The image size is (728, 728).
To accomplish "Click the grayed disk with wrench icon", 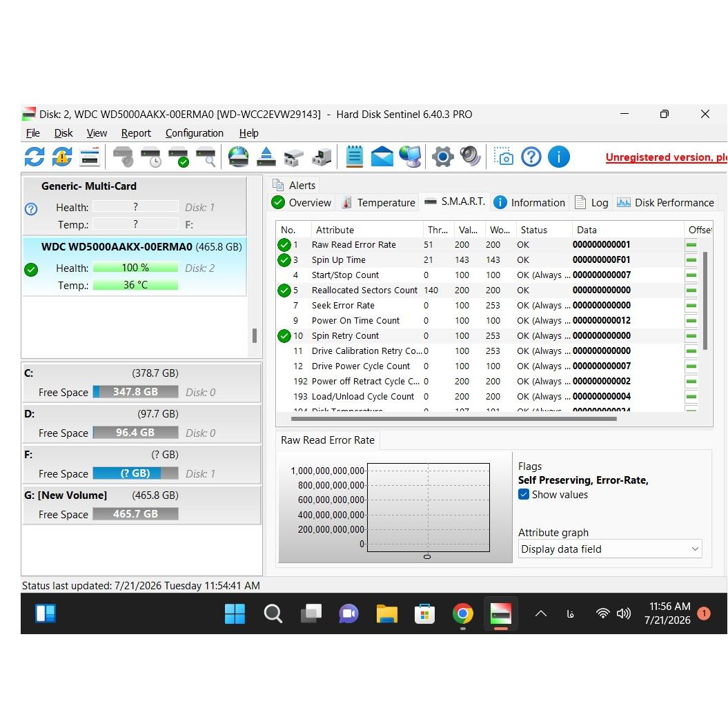I will tap(124, 157).
